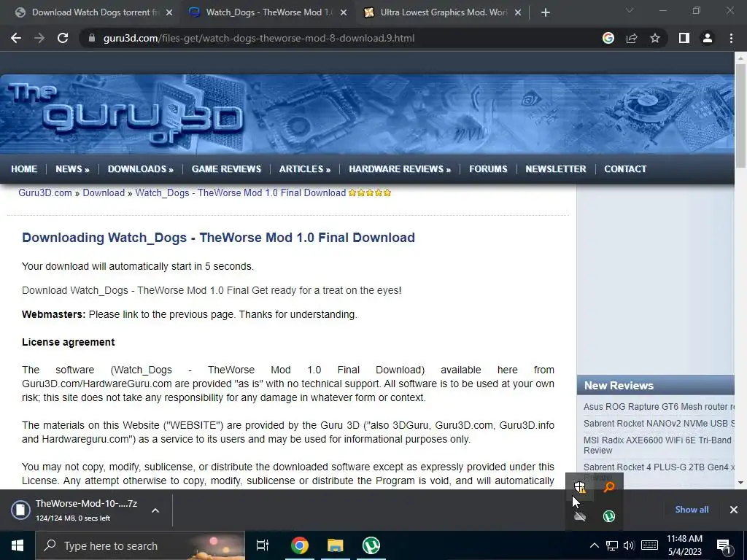
Task: Open the touch keyboard icon
Action: click(x=649, y=545)
